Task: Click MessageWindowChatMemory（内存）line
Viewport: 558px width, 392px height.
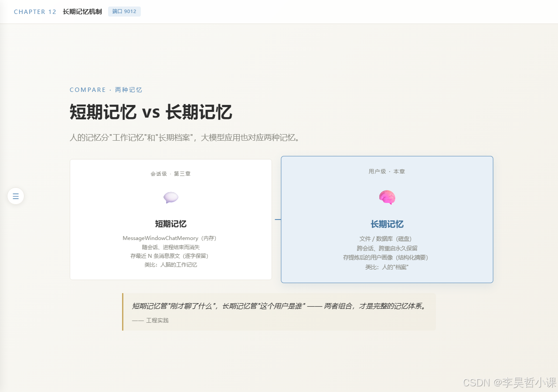Action: (x=171, y=238)
